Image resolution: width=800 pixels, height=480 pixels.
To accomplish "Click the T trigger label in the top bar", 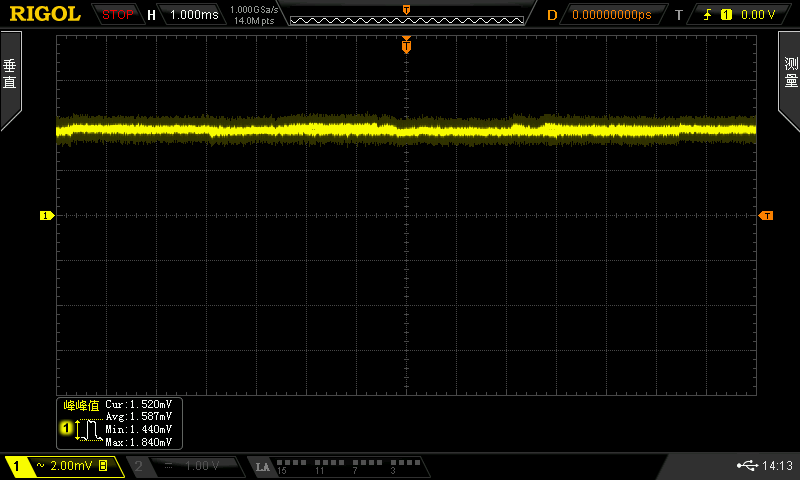I will point(679,15).
